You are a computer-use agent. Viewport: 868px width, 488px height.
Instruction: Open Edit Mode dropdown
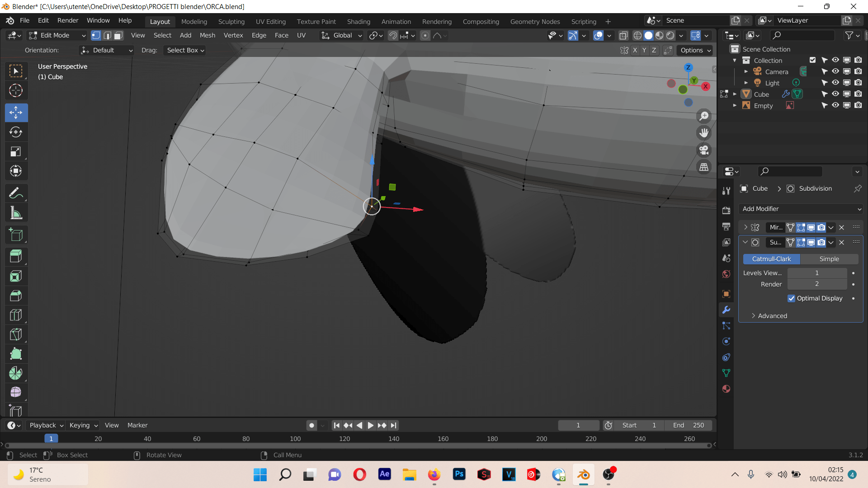click(57, 35)
